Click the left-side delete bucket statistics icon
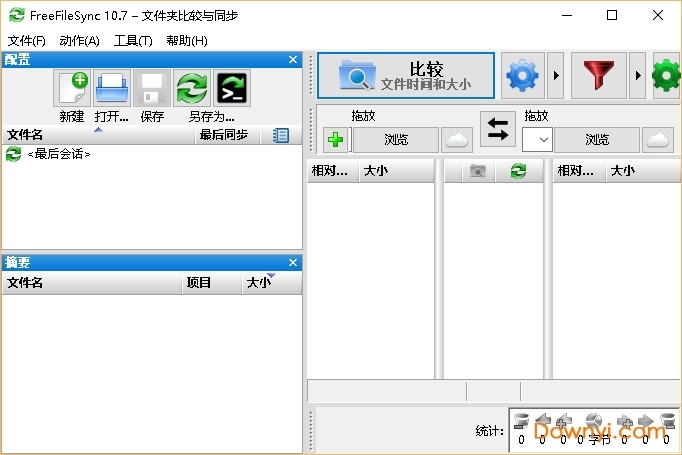The width and height of the screenshot is (682, 455). [x=521, y=421]
